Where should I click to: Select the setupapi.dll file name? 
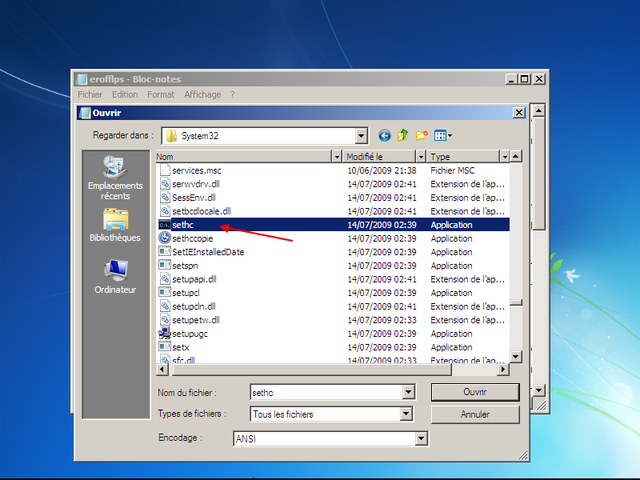194,279
